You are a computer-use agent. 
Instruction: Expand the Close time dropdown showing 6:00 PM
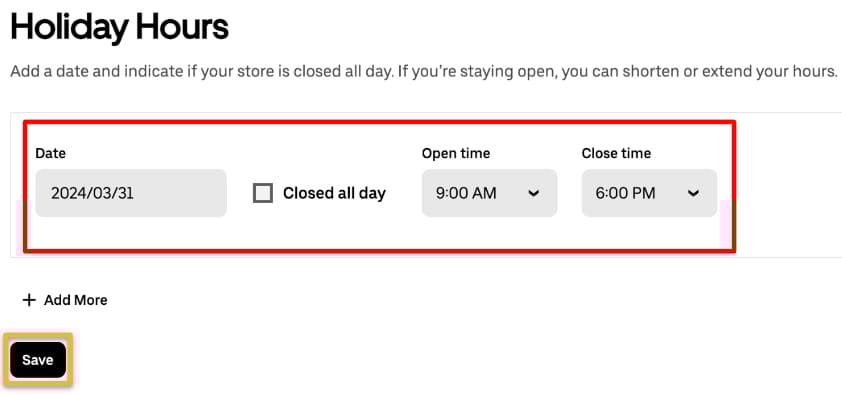tap(649, 193)
